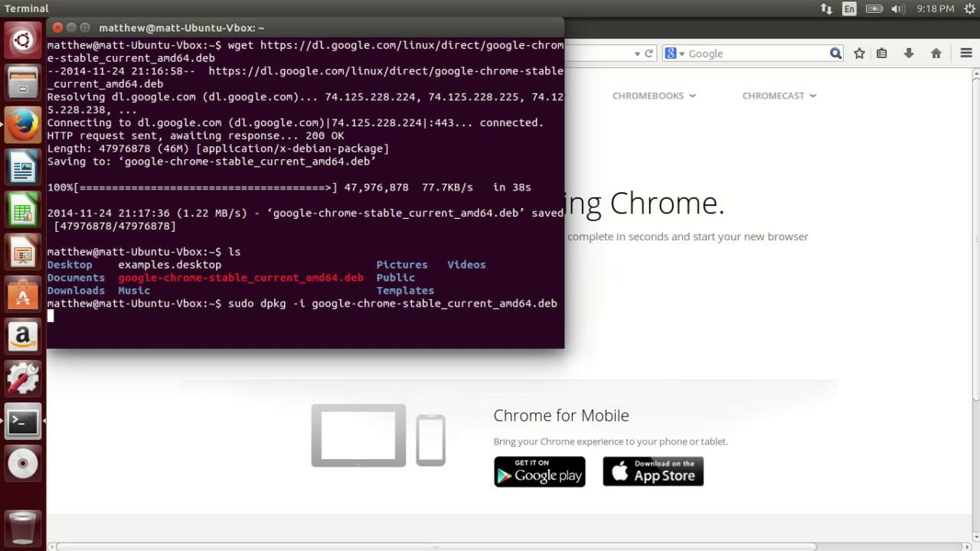
Task: Open System Settings from launcher
Action: pos(23,377)
